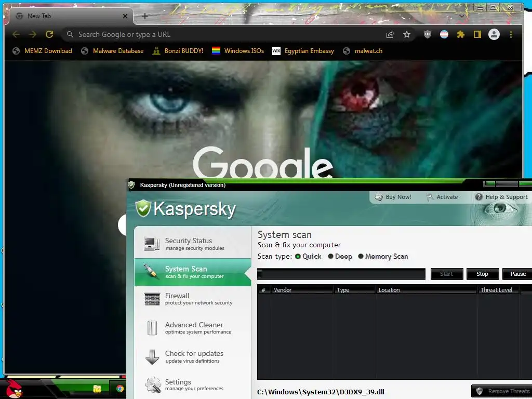532x399 pixels.
Task: Open Chrome three-dot menu
Action: pos(511,34)
